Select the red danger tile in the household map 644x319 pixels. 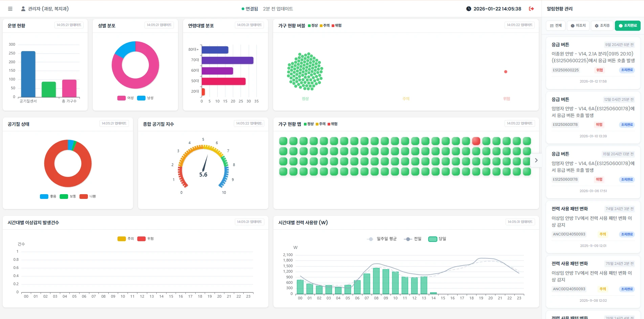coord(476,141)
